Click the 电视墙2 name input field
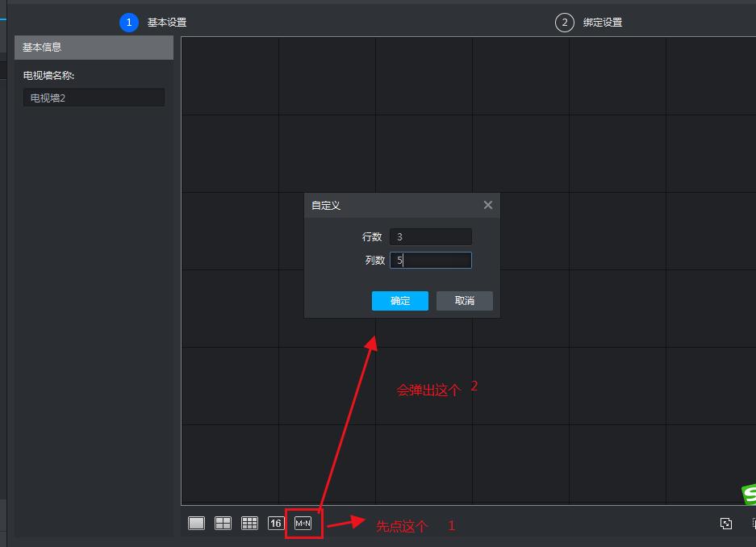This screenshot has height=547, width=756. 94,97
